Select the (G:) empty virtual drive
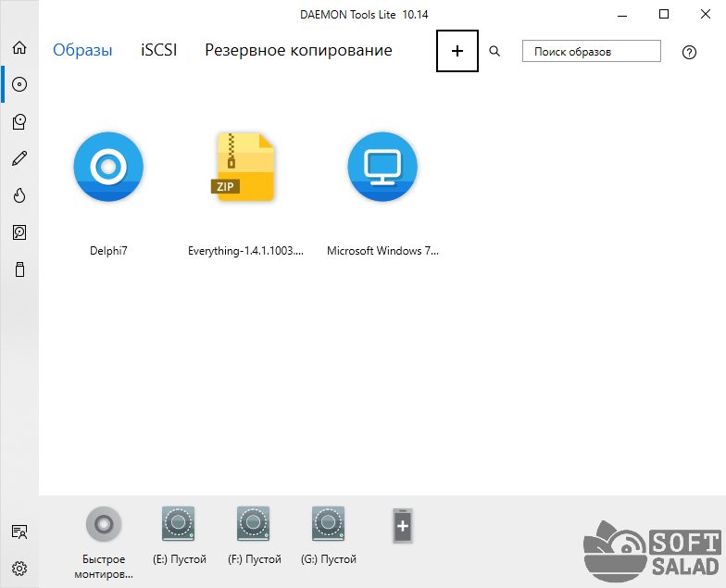 pos(328,524)
